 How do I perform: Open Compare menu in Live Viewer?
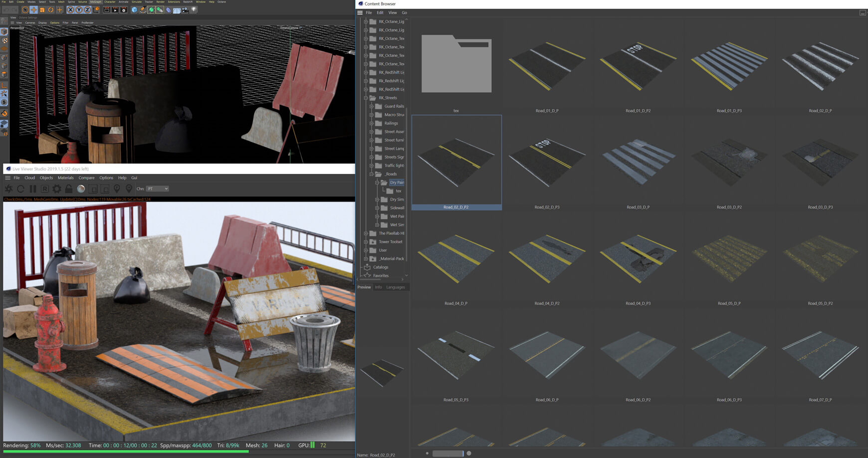86,178
